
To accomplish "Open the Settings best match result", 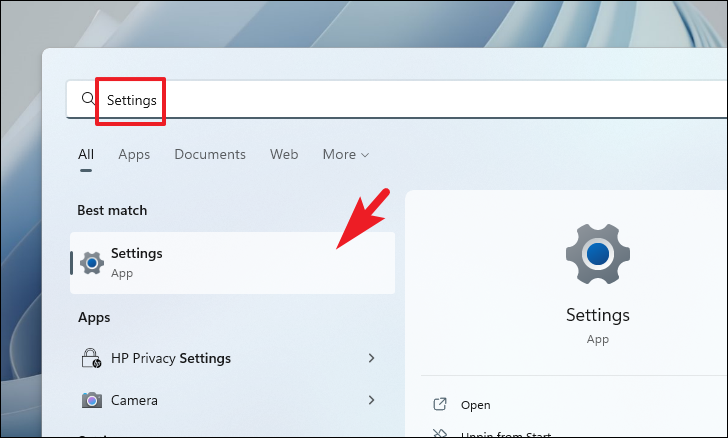I will coord(233,263).
